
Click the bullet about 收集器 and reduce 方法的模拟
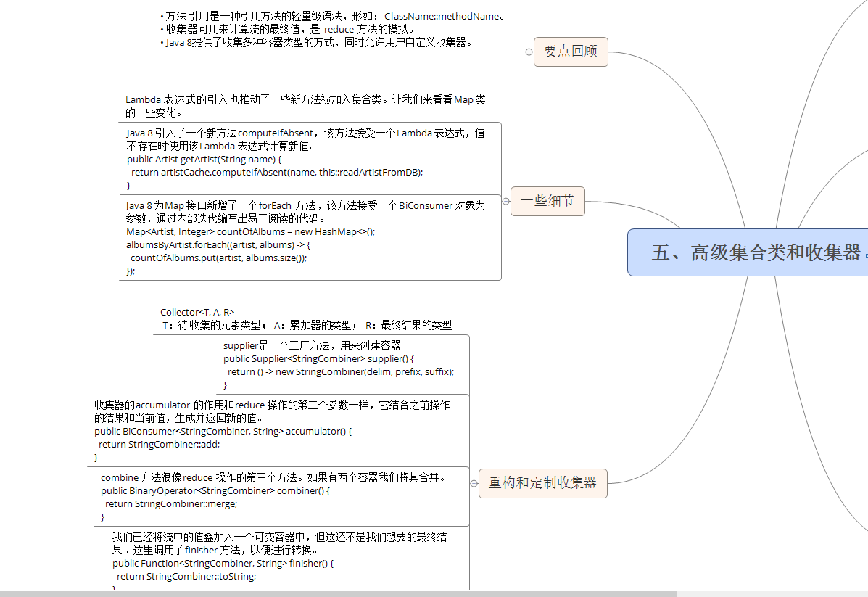point(287,29)
